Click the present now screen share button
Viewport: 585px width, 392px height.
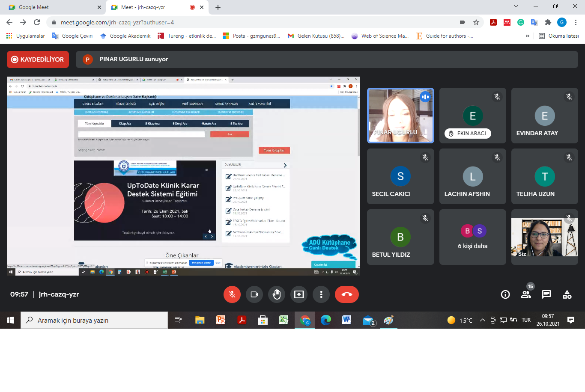pos(299,294)
